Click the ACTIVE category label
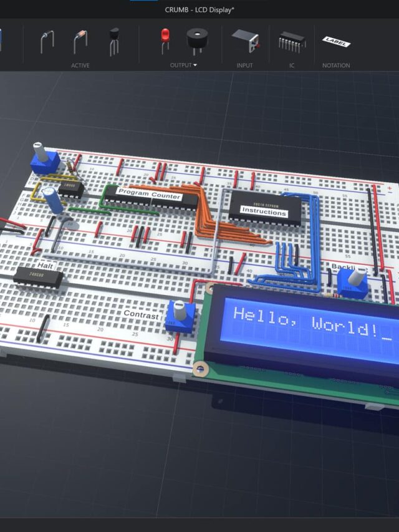Viewport: 399px width, 532px height. tap(80, 65)
